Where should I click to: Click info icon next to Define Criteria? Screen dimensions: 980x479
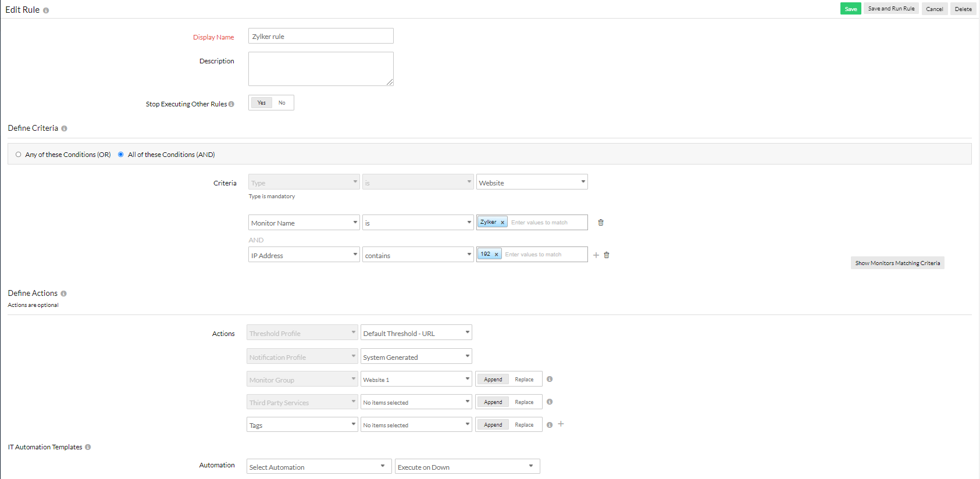pyautogui.click(x=64, y=128)
